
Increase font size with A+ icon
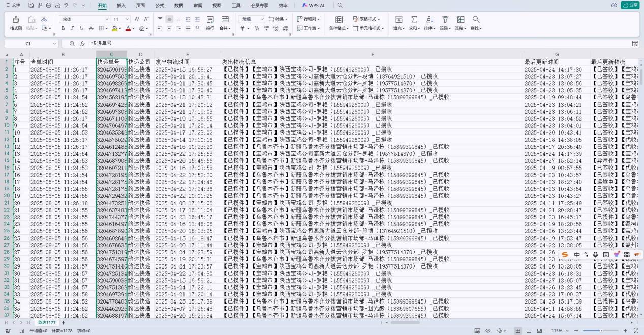[138, 19]
